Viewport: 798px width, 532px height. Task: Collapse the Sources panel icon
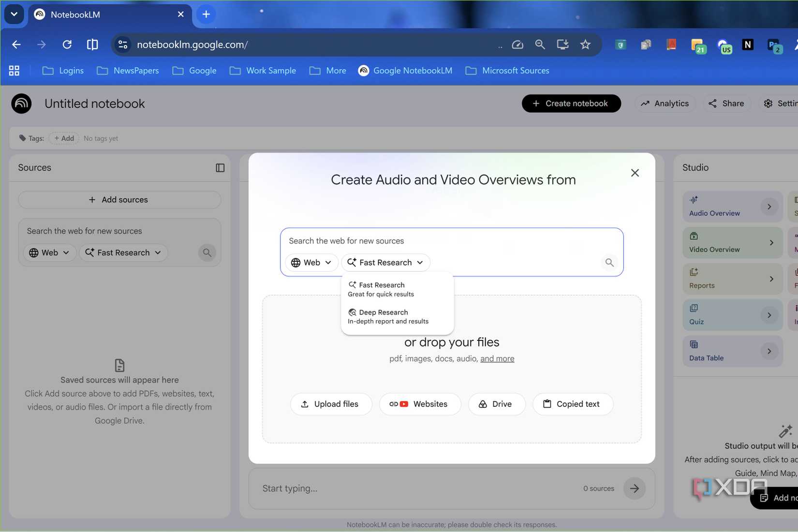pyautogui.click(x=220, y=168)
